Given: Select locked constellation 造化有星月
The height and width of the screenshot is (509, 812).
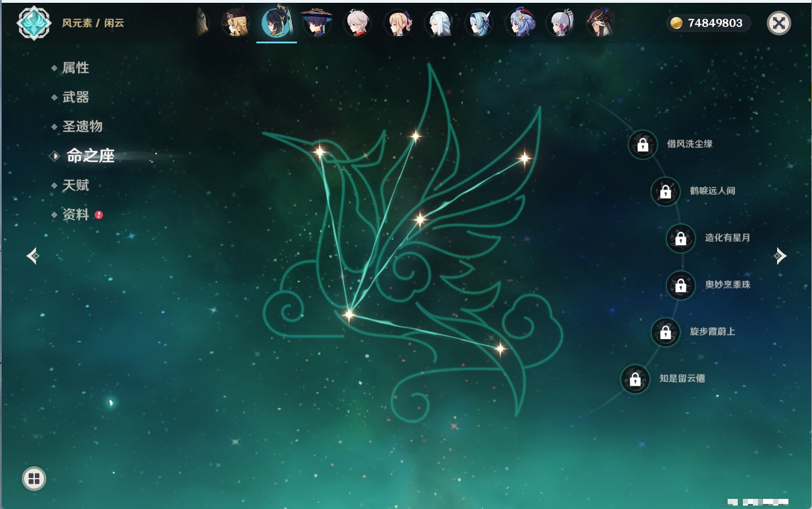Looking at the screenshot, I should [680, 238].
